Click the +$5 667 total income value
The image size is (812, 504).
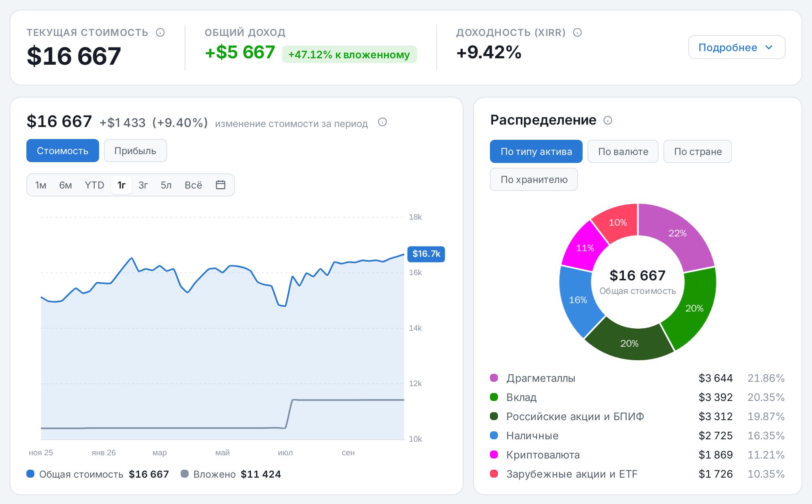[240, 52]
